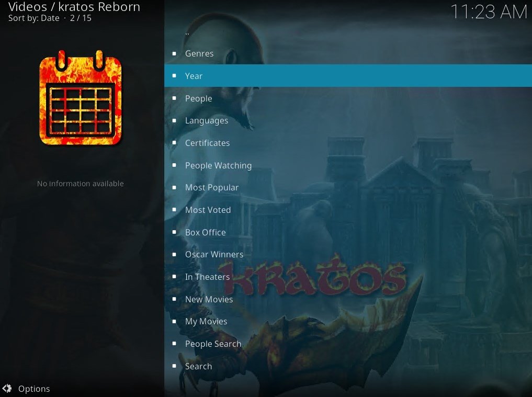Browse Oscar Winners

(348, 255)
